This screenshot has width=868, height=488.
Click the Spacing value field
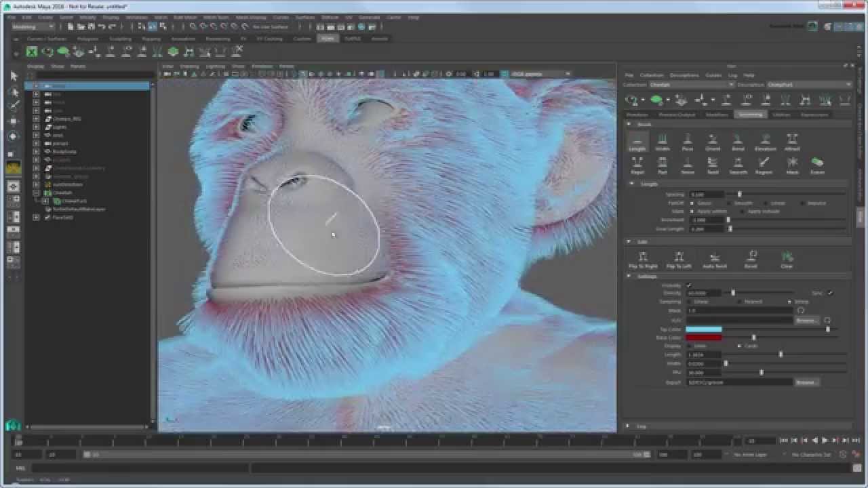point(706,195)
